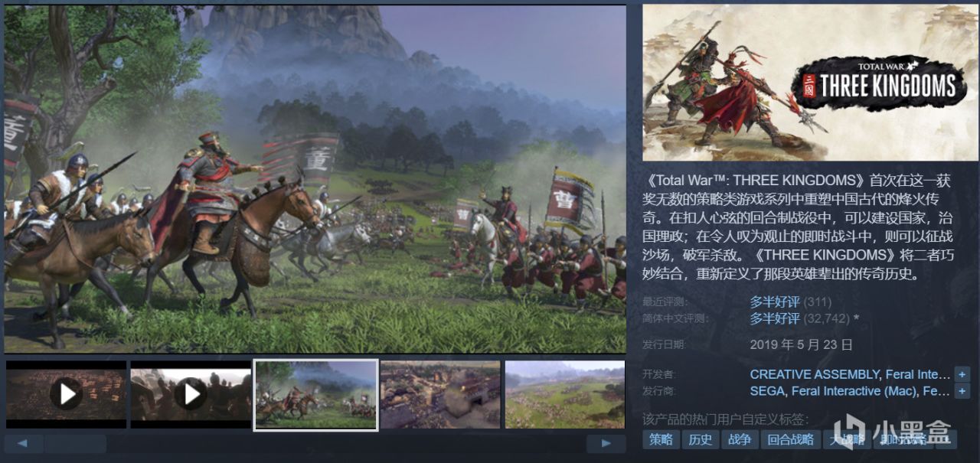Expand the developer list plus button
The width and height of the screenshot is (980, 463).
coord(962,374)
